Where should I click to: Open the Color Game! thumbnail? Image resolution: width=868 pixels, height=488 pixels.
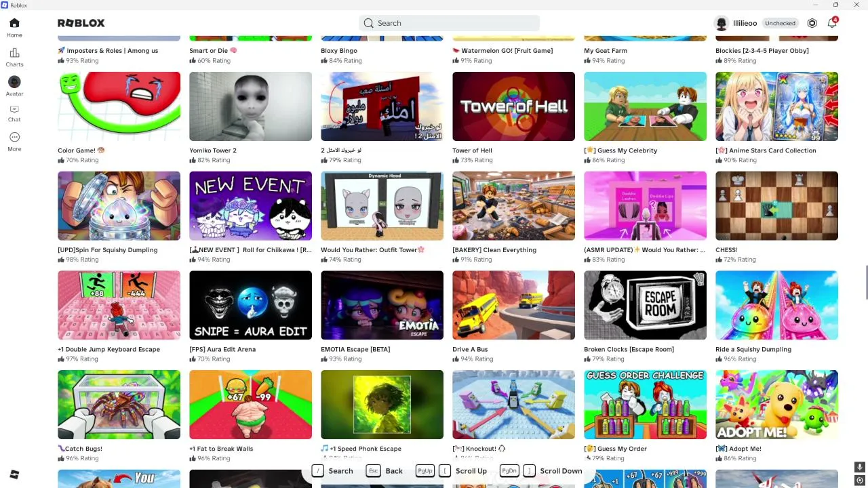[119, 106]
